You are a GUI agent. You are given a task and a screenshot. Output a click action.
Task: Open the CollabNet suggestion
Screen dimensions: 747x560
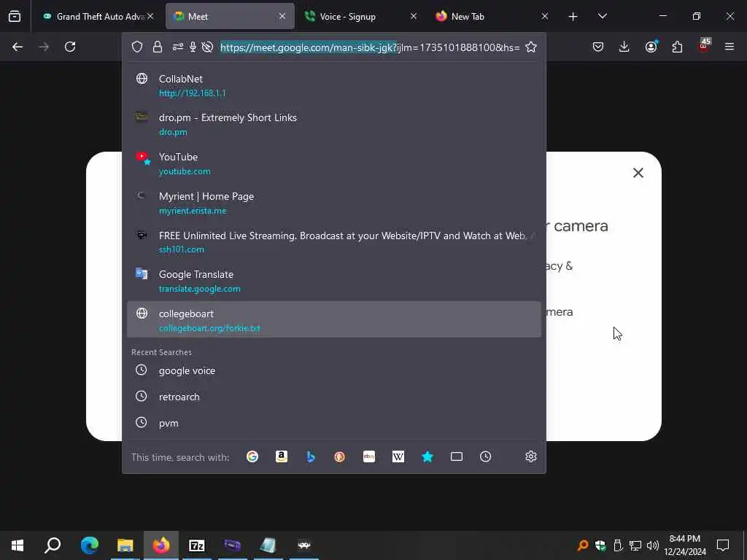[333, 85]
